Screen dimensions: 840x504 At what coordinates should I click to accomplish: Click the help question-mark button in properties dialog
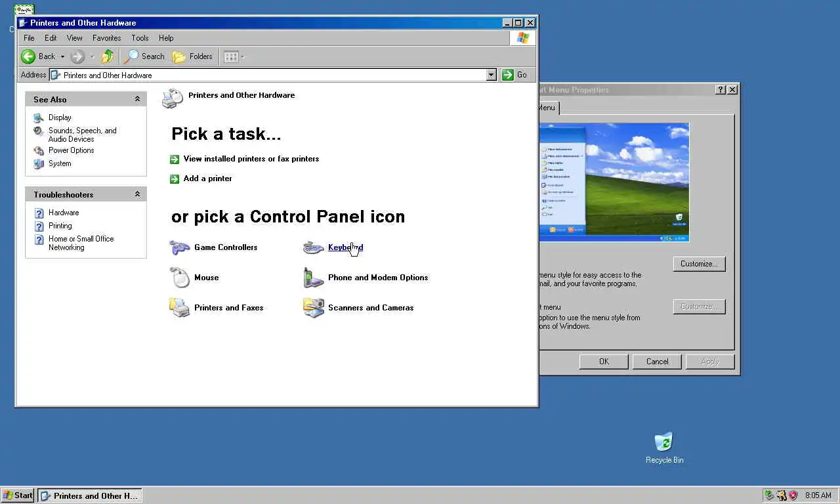tap(721, 90)
